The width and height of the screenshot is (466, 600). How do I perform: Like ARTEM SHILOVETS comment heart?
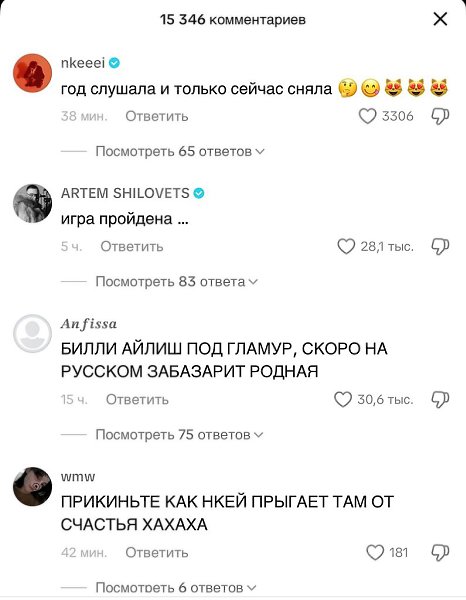pos(346,247)
